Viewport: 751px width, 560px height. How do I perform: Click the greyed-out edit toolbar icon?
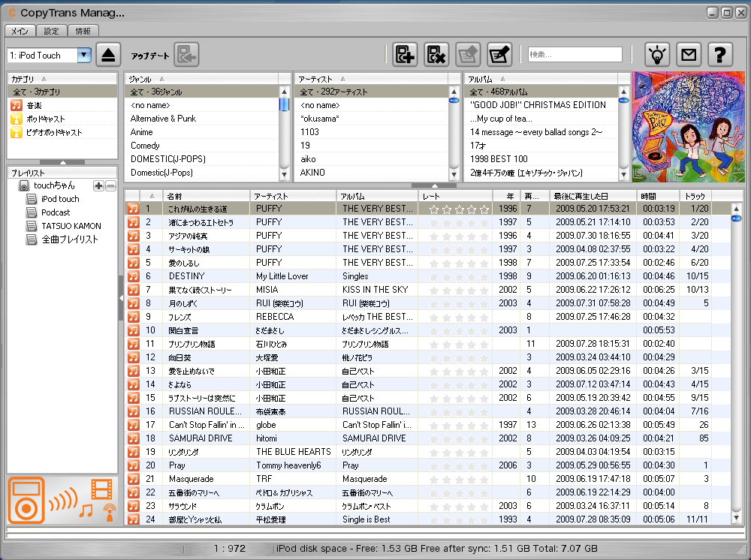468,55
